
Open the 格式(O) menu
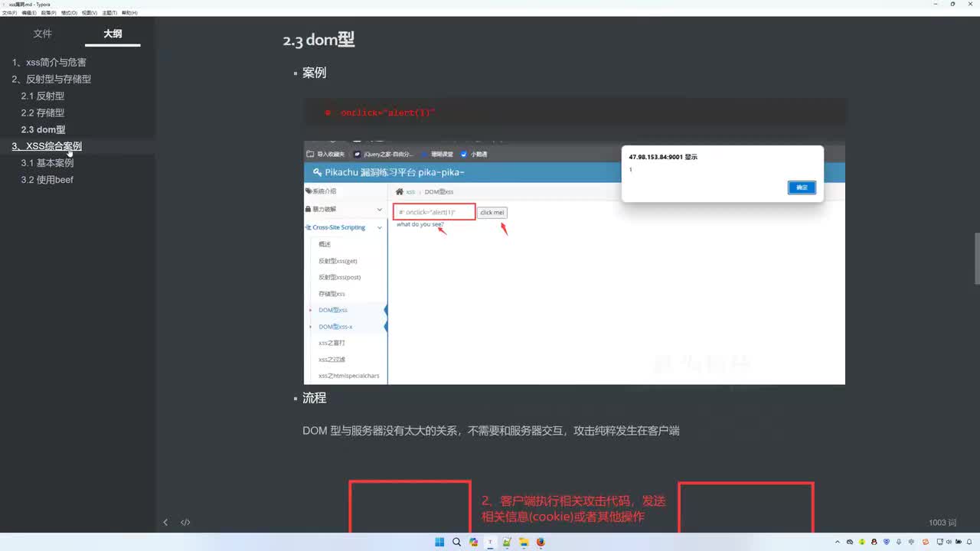[x=69, y=13]
